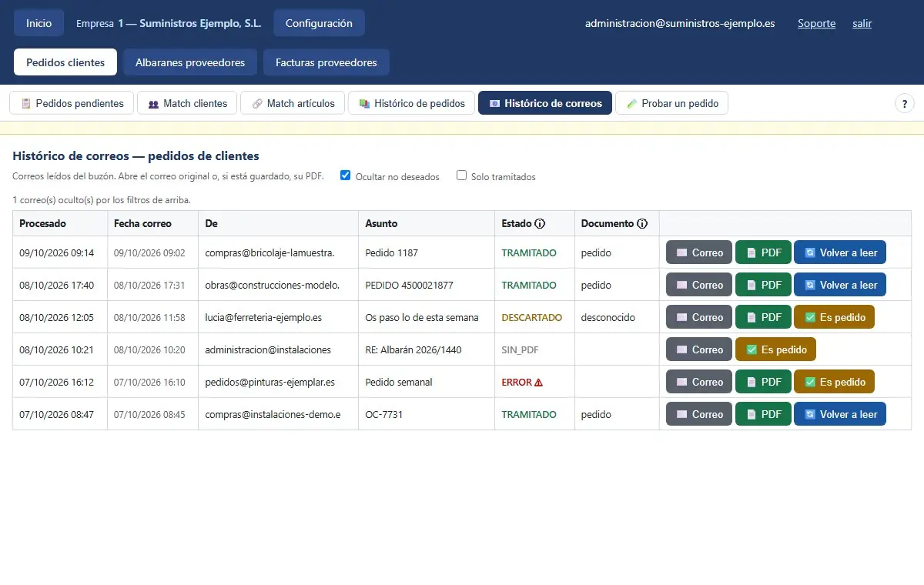Click the account email administracion@suministros-ejemplo.es
Image resolution: width=924 pixels, height=585 pixels.
point(680,23)
